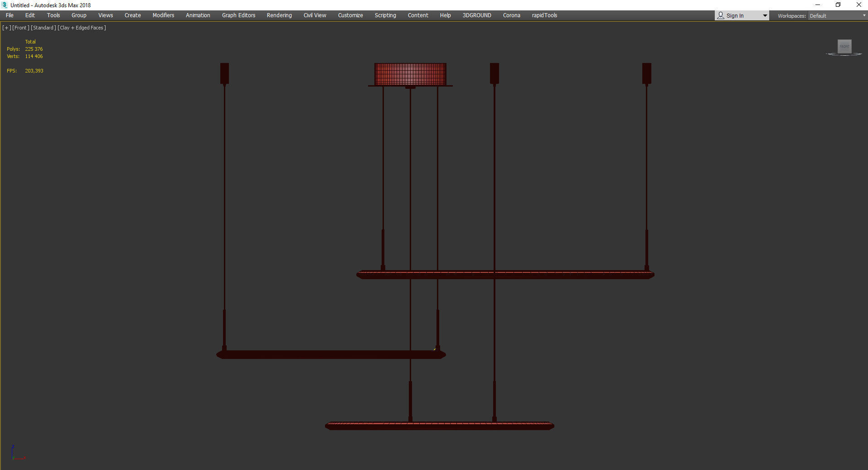Open the Workspaces Default dropdown

pyautogui.click(x=837, y=16)
